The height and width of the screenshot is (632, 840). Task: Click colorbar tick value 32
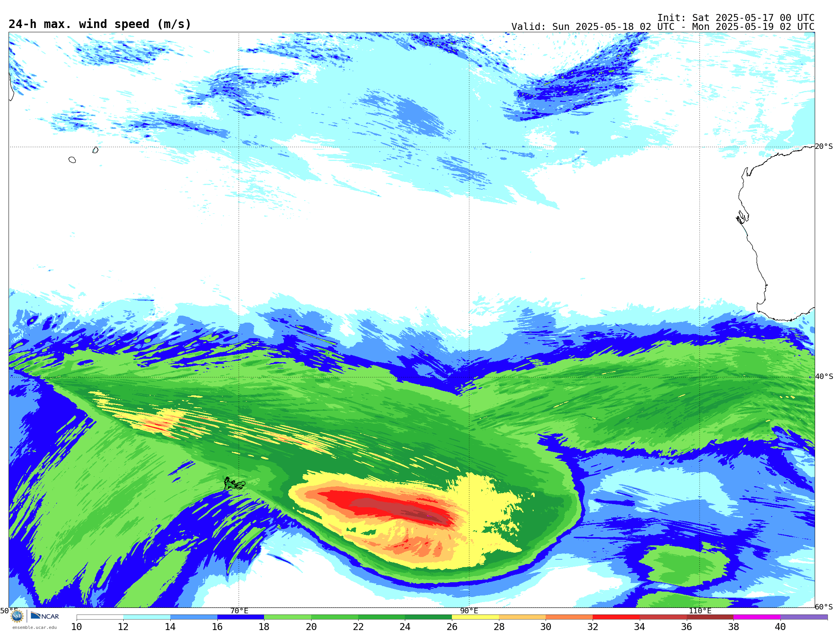coord(593,627)
